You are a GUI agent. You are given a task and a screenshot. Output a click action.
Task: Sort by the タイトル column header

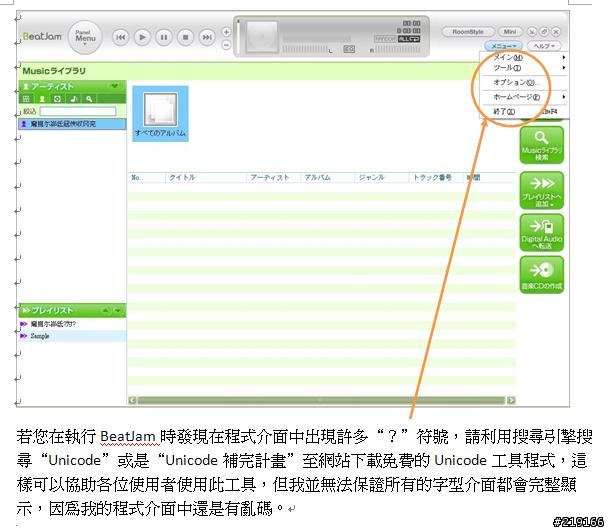tap(206, 177)
